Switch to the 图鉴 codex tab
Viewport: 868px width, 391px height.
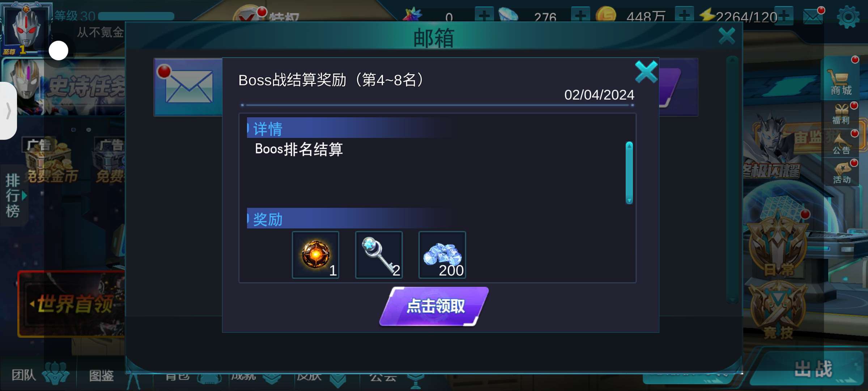tap(102, 375)
